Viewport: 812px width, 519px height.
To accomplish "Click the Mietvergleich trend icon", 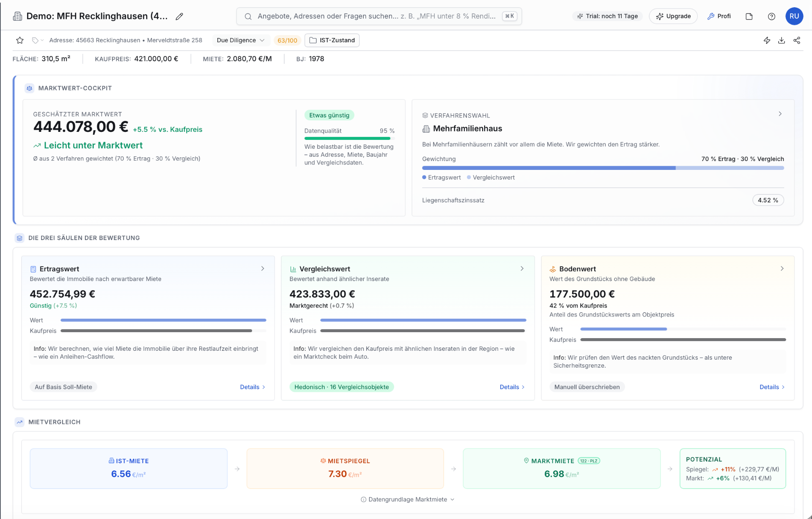I will pyautogui.click(x=19, y=422).
